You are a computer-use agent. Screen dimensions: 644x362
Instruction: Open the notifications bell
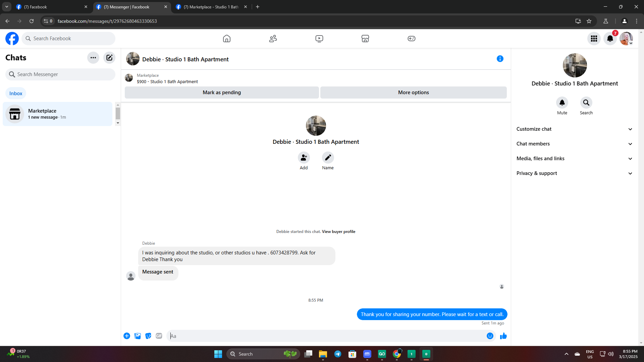coord(610,39)
